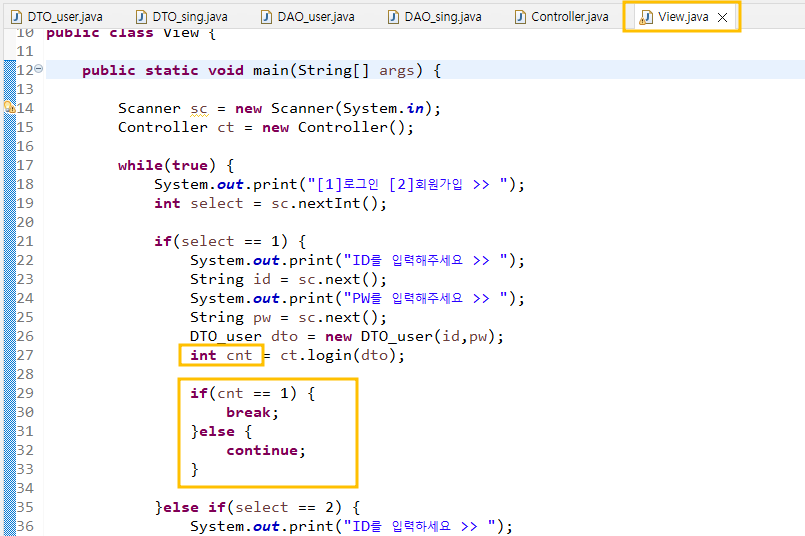Click 'String id = sc.next();'
This screenshot has width=805, height=536.
click(x=288, y=279)
